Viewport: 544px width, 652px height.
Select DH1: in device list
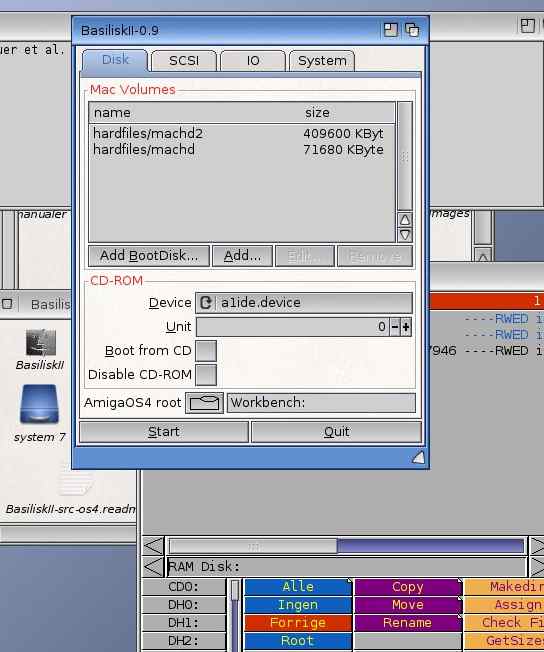click(184, 622)
